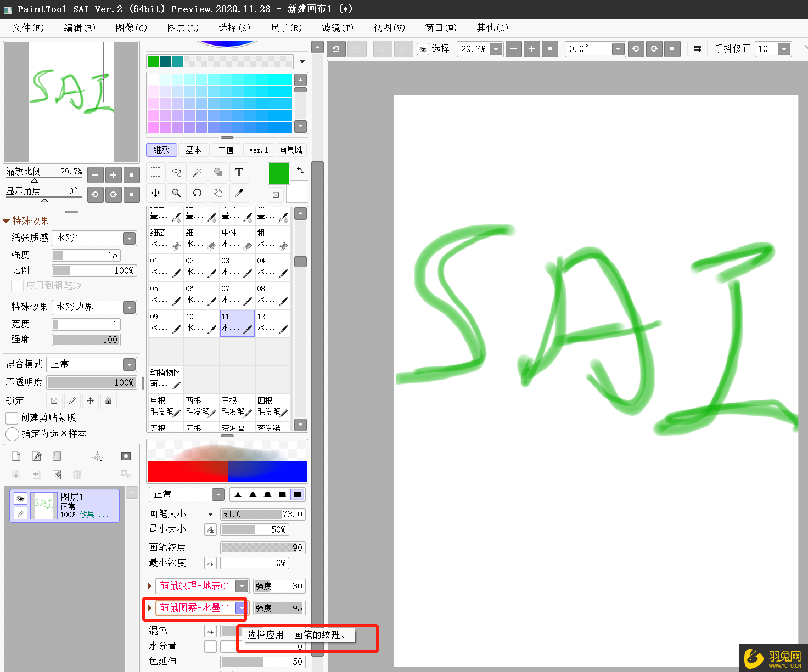Image resolution: width=808 pixels, height=672 pixels.
Task: Check the 创建剪贴蒙版 option
Action: (x=11, y=417)
